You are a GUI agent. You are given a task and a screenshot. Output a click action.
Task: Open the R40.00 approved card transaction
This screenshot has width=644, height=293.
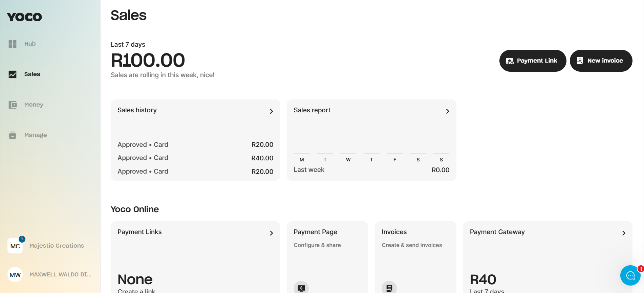pos(195,158)
